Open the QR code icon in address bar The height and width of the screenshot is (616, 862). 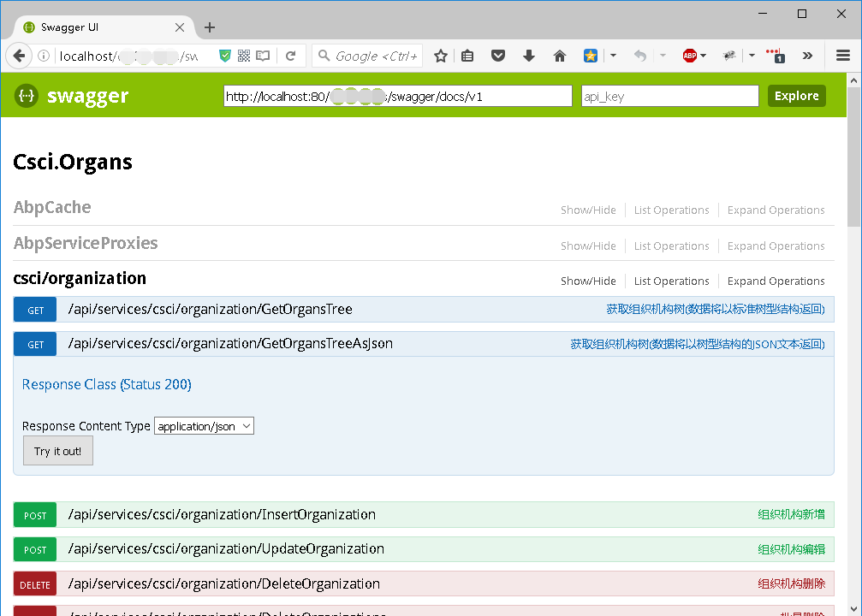[x=244, y=56]
